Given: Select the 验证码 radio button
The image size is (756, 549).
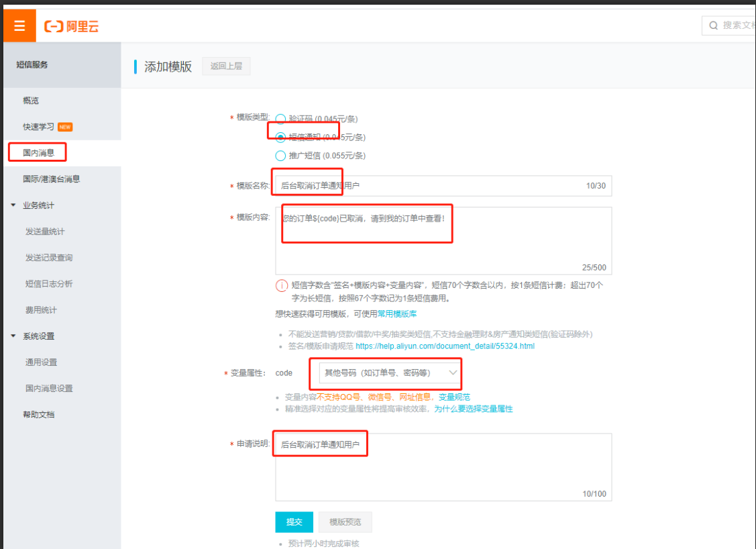Looking at the screenshot, I should click(x=280, y=119).
